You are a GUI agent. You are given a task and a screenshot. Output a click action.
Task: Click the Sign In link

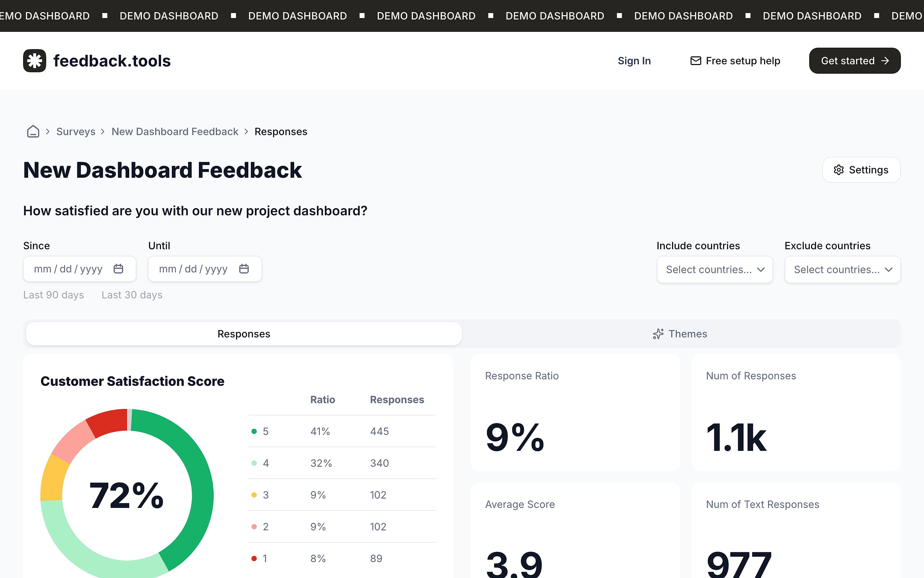[634, 61]
